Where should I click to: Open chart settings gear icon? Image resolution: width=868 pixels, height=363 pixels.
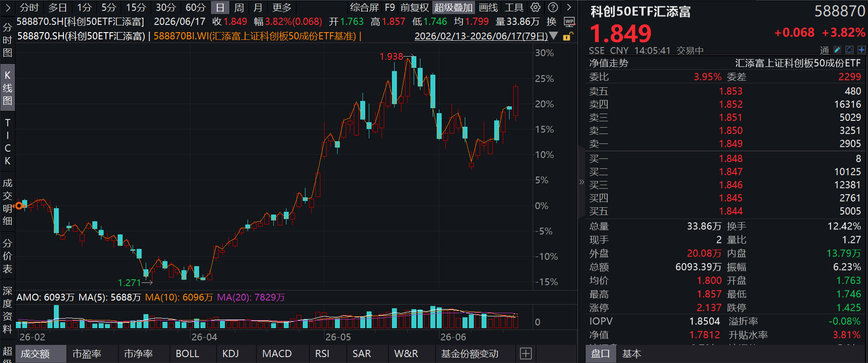[535, 7]
